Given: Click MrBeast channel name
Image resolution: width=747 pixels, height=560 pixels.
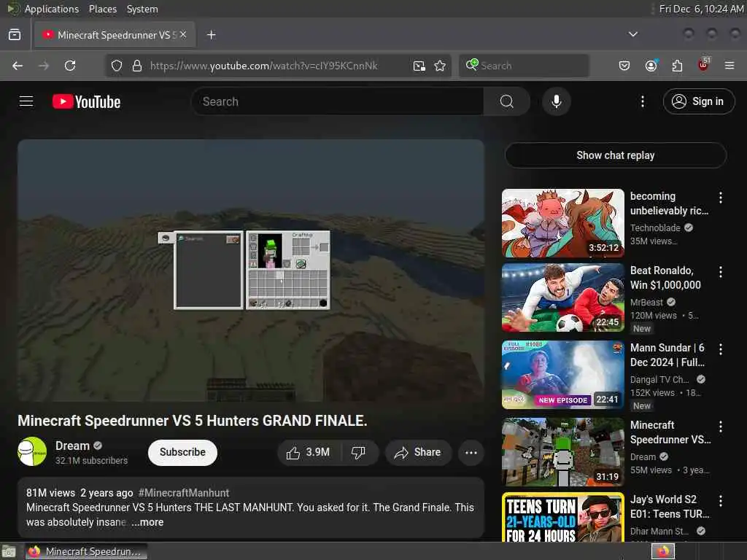Looking at the screenshot, I should pos(646,302).
